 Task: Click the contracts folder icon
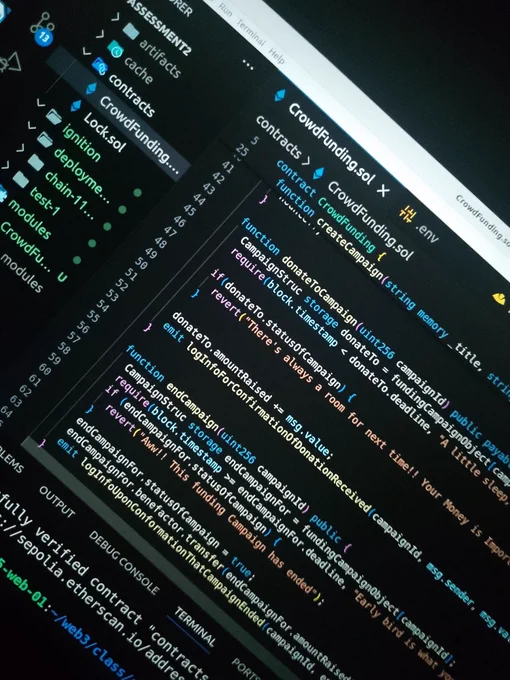100,67
